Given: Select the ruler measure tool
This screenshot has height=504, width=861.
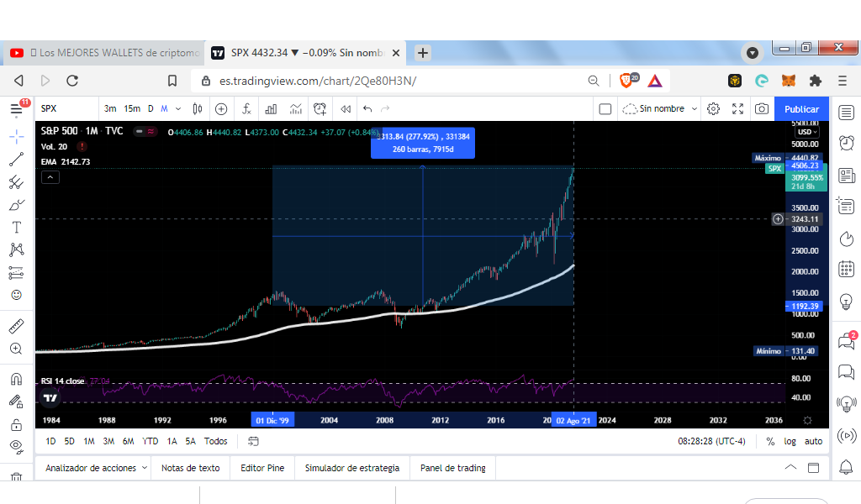Looking at the screenshot, I should 17,326.
